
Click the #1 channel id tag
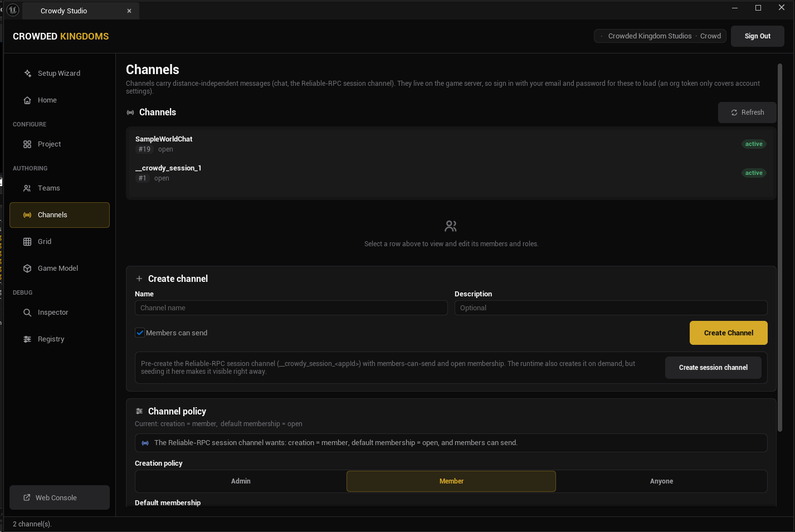click(x=143, y=178)
